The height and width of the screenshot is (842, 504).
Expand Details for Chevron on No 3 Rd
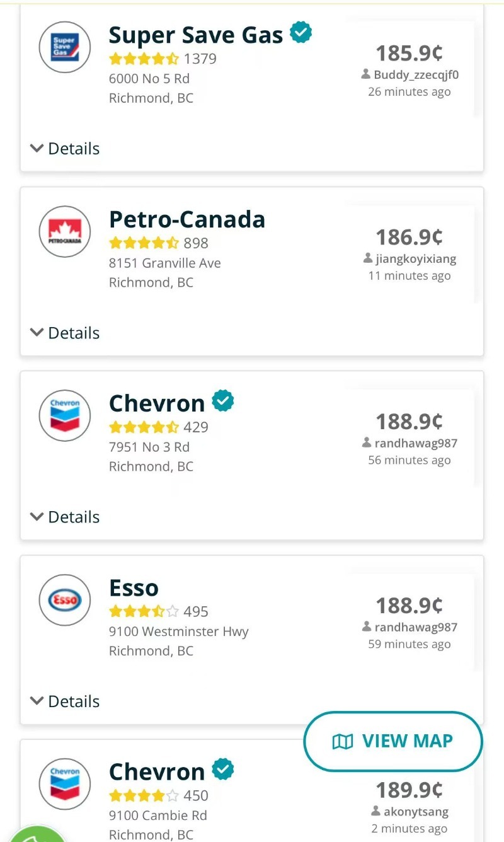[x=65, y=517]
